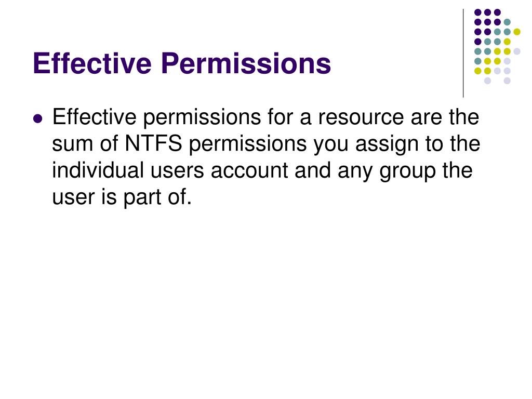
Task: Click the teal dot in second dot row
Action: click(507, 22)
